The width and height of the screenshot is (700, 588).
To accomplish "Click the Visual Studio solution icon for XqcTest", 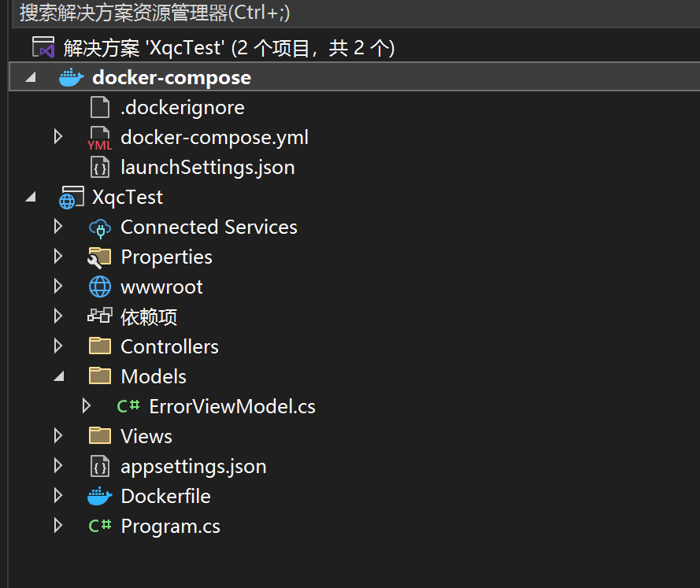I will coord(43,47).
